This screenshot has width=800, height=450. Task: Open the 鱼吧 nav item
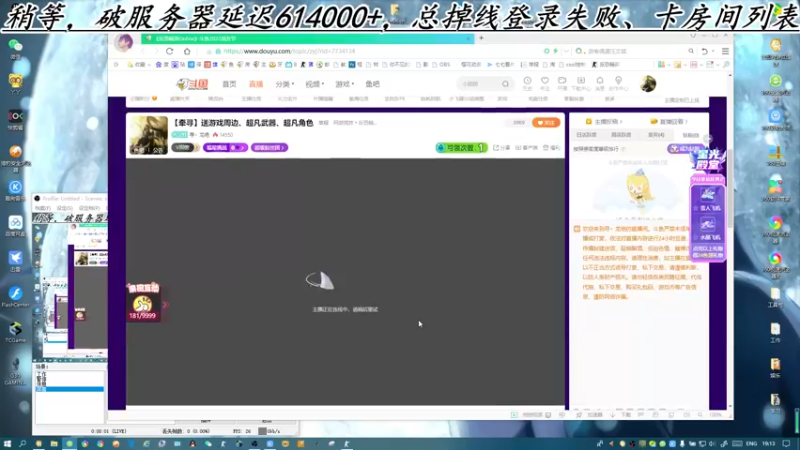click(372, 84)
